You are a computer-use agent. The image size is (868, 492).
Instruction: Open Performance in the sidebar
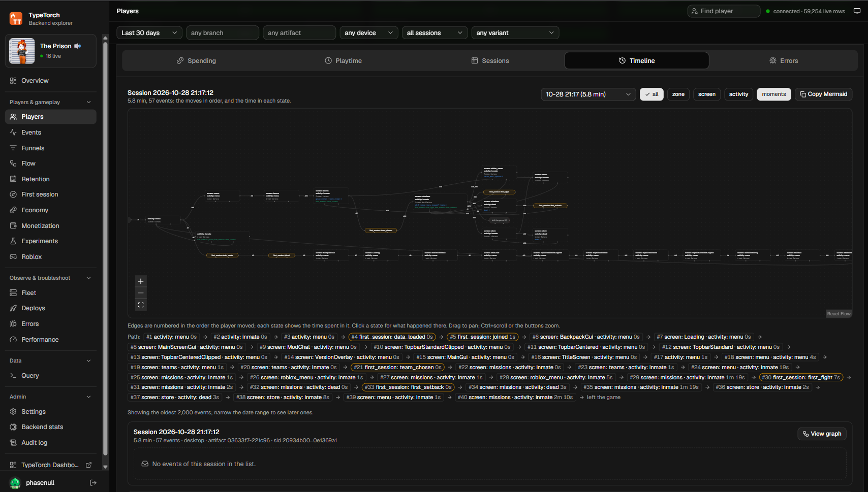click(51, 340)
